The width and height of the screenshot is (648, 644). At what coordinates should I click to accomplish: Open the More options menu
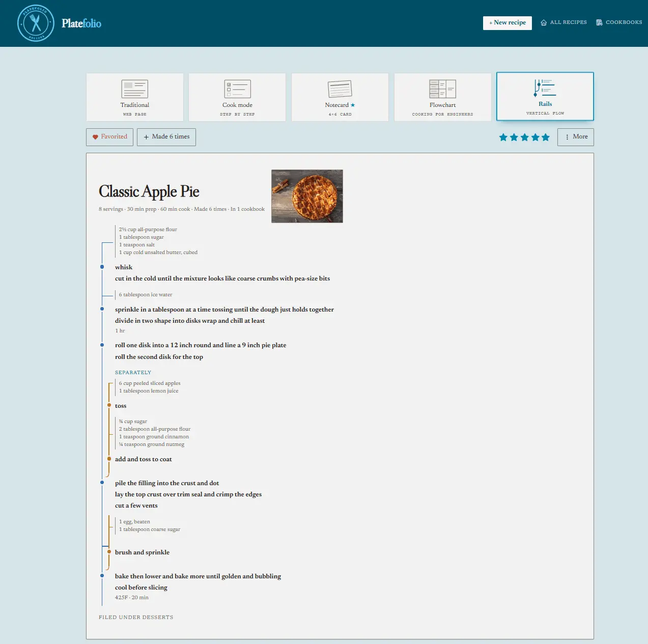pyautogui.click(x=576, y=137)
